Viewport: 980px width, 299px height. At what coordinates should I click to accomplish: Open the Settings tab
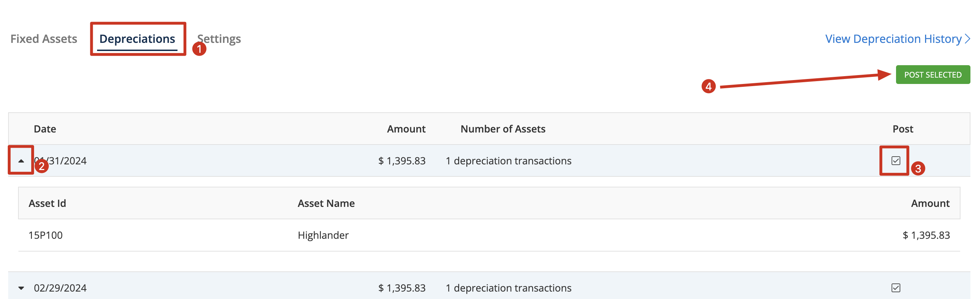pos(219,39)
